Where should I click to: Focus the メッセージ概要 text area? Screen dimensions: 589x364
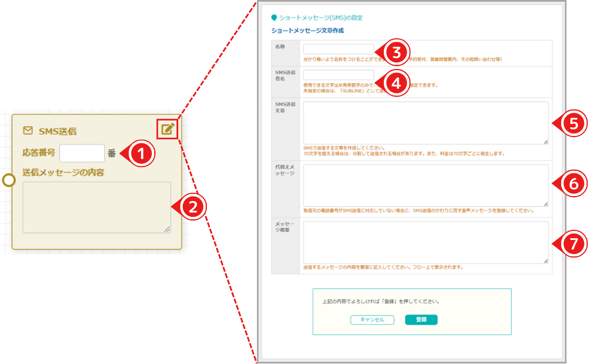pos(426,242)
